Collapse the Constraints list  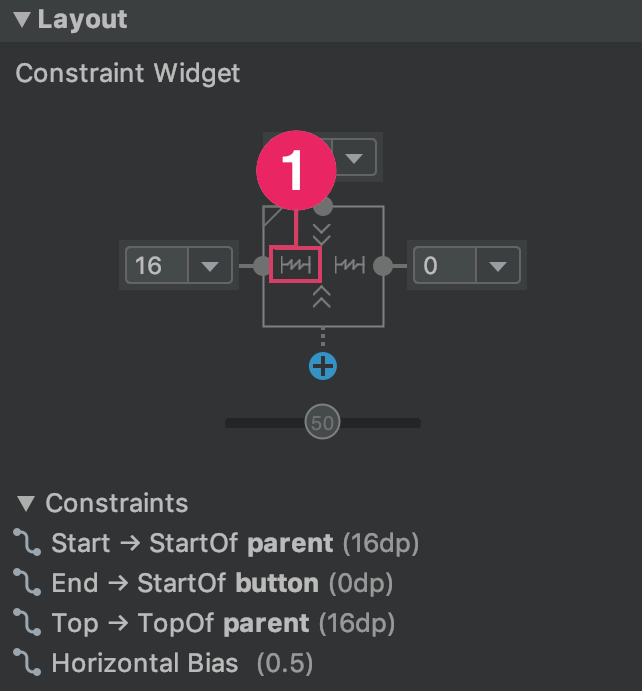[26, 504]
